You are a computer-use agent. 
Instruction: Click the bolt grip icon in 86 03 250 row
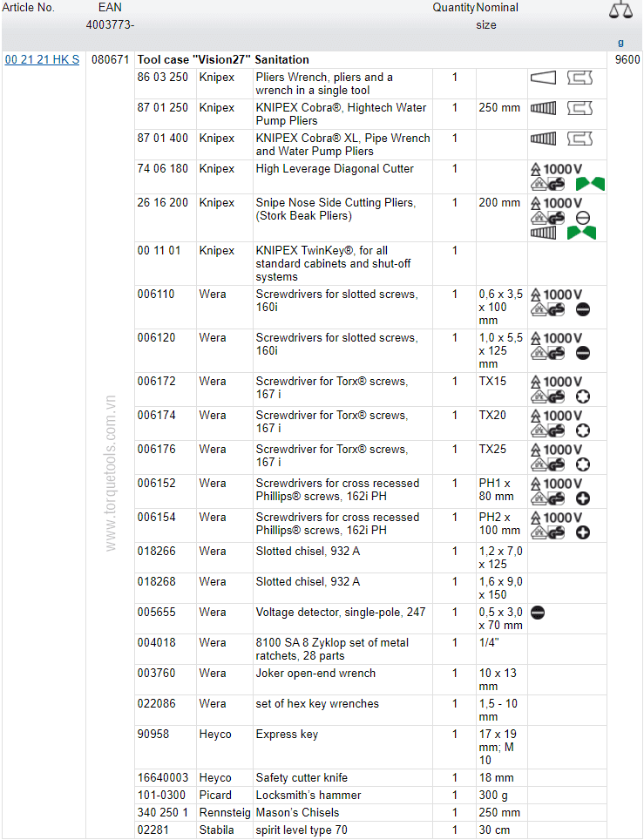[x=580, y=78]
